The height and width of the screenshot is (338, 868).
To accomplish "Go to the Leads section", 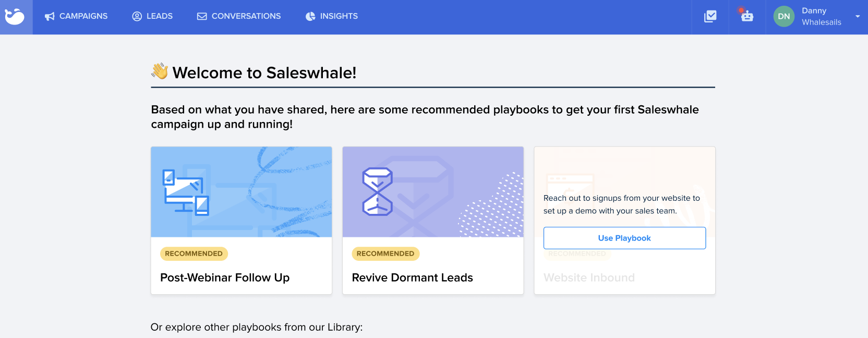I will coord(152,17).
